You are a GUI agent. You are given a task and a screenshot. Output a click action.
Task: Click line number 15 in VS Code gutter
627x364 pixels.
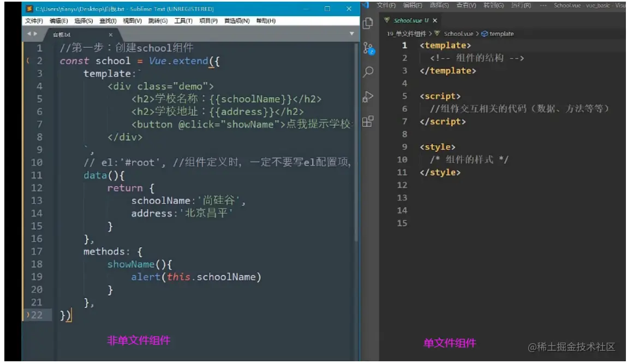coord(402,223)
